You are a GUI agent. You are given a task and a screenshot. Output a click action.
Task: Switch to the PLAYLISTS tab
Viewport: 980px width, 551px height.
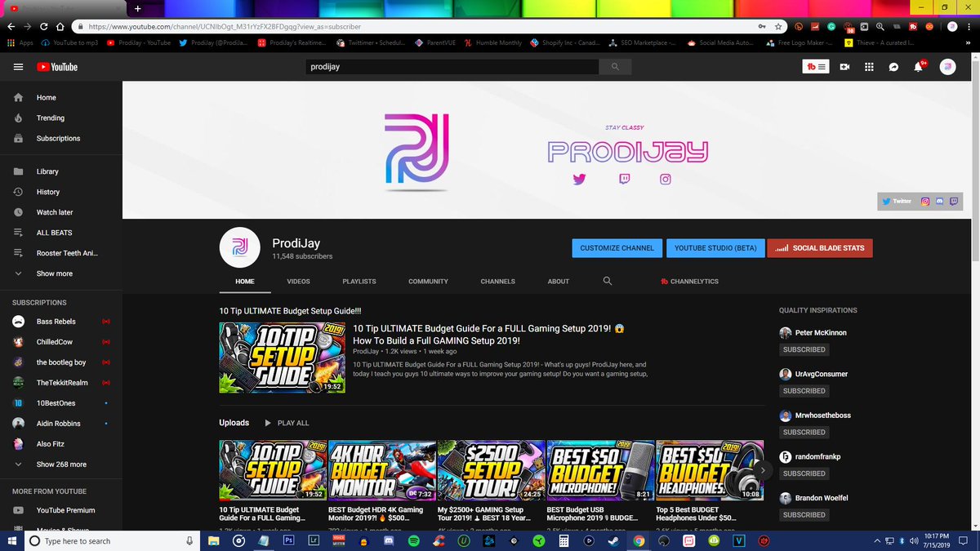359,281
